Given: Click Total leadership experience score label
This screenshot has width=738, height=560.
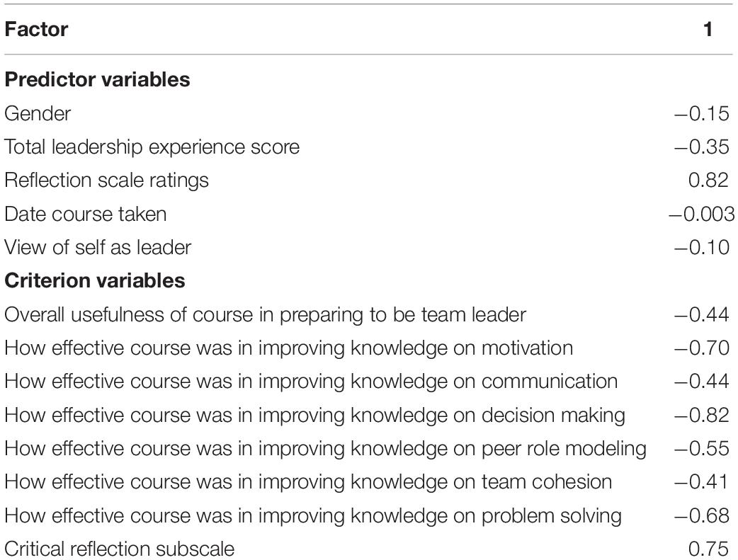Looking at the screenshot, I should tap(152, 147).
